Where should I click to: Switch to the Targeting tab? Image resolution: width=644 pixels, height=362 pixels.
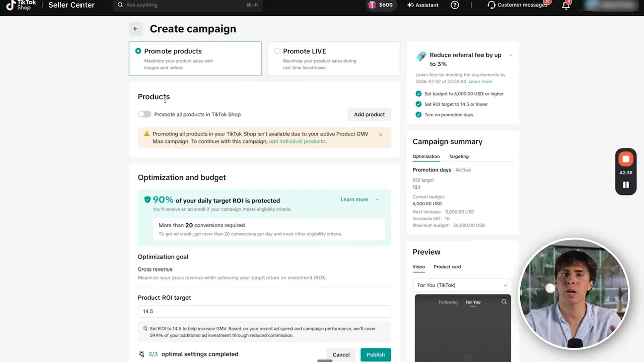[x=458, y=156]
